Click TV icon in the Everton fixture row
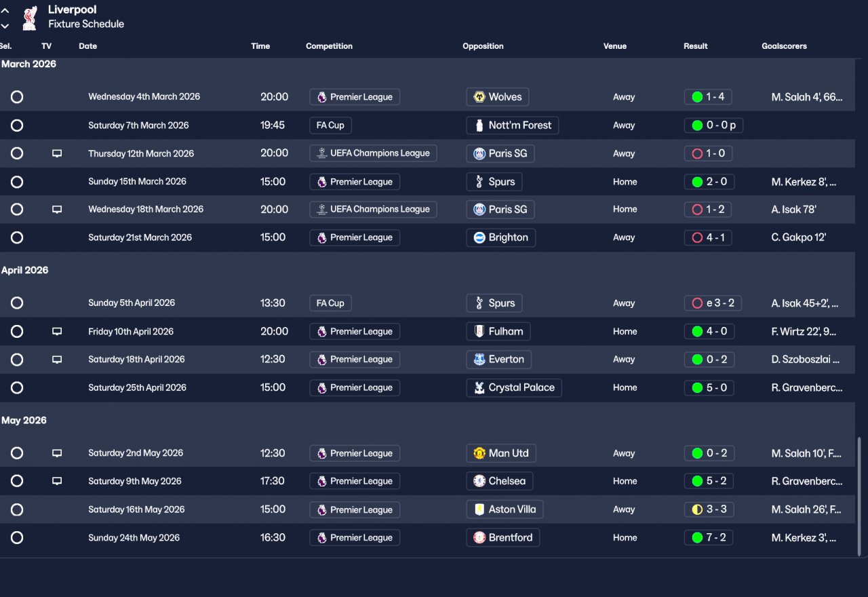This screenshot has height=597, width=868. (57, 360)
